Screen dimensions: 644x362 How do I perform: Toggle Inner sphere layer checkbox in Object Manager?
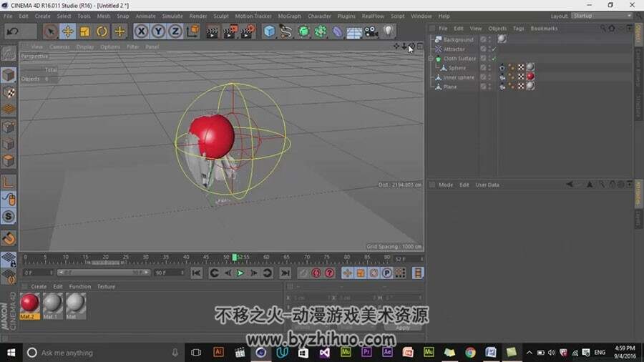(x=483, y=77)
